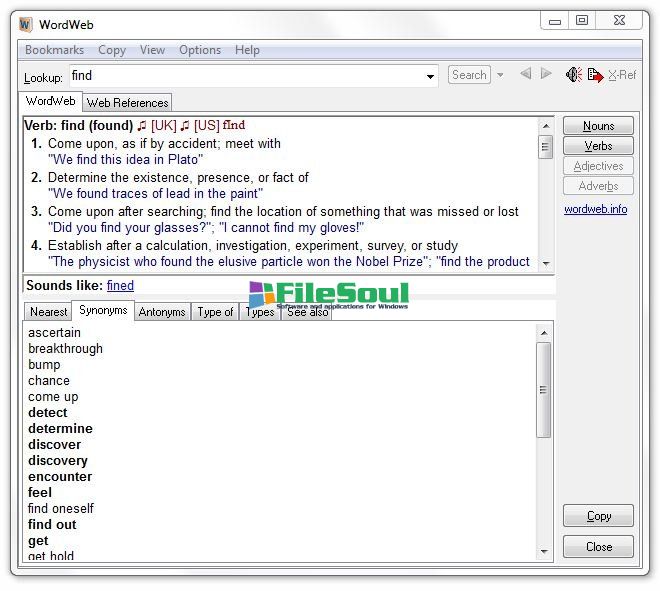Viewport: 660px width, 591px height.
Task: Switch to the Nearest tab
Action: (x=48, y=312)
